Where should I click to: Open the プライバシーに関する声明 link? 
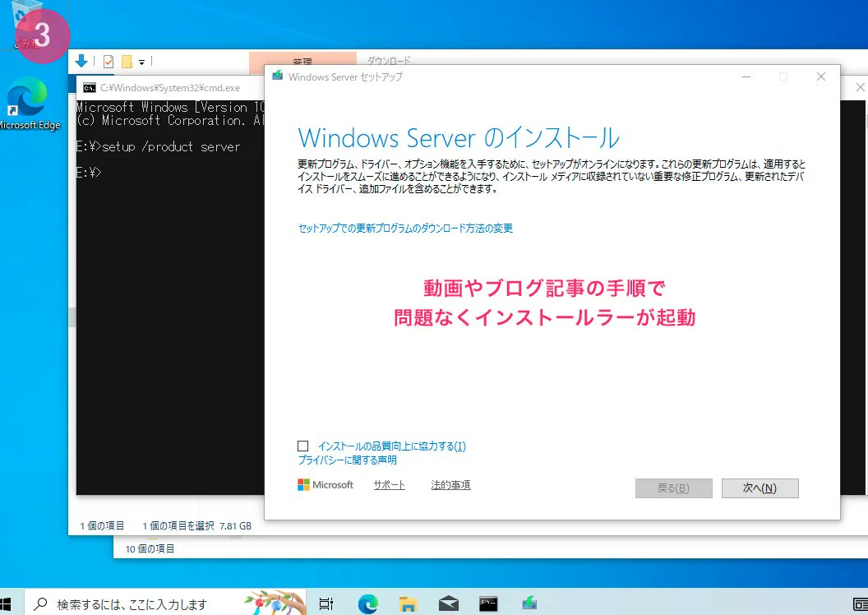347,460
